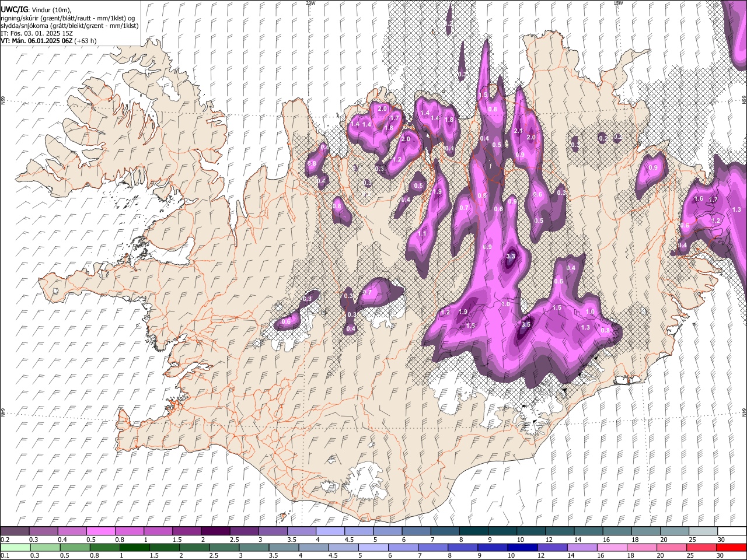Select the lower-row swatch for 2.5–3
The image size is (747, 560).
224,547
